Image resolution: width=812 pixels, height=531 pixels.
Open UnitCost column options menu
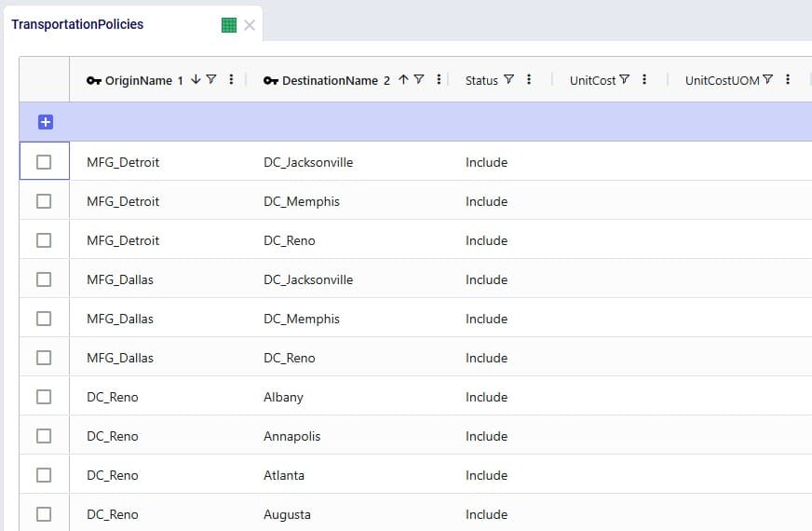pos(644,79)
